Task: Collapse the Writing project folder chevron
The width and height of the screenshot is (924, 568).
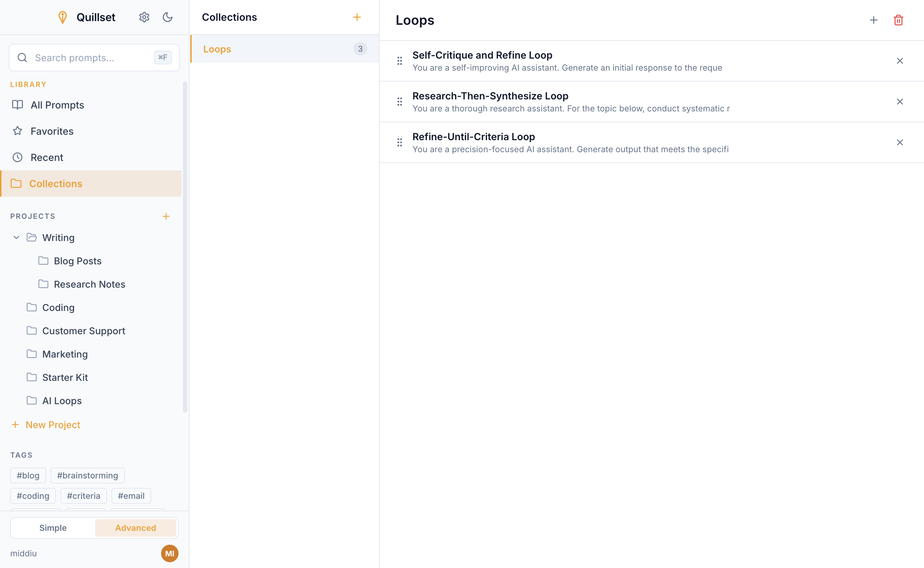Action: (16, 238)
